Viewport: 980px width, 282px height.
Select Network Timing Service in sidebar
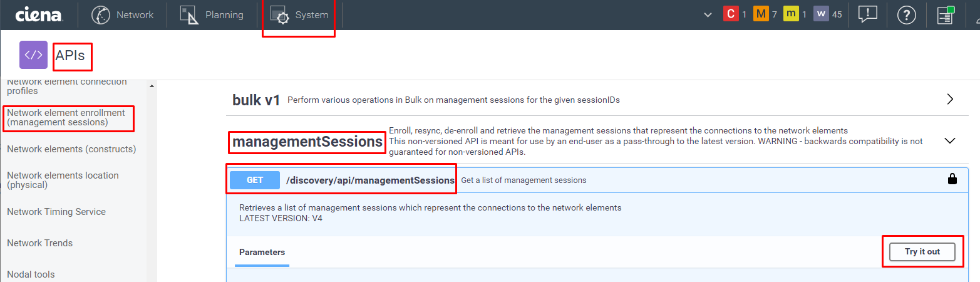coord(56,212)
